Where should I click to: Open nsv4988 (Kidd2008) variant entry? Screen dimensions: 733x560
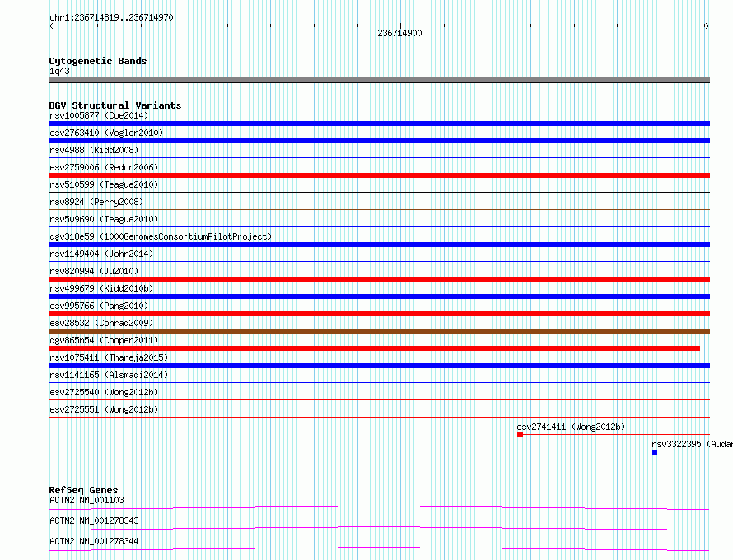click(x=94, y=150)
